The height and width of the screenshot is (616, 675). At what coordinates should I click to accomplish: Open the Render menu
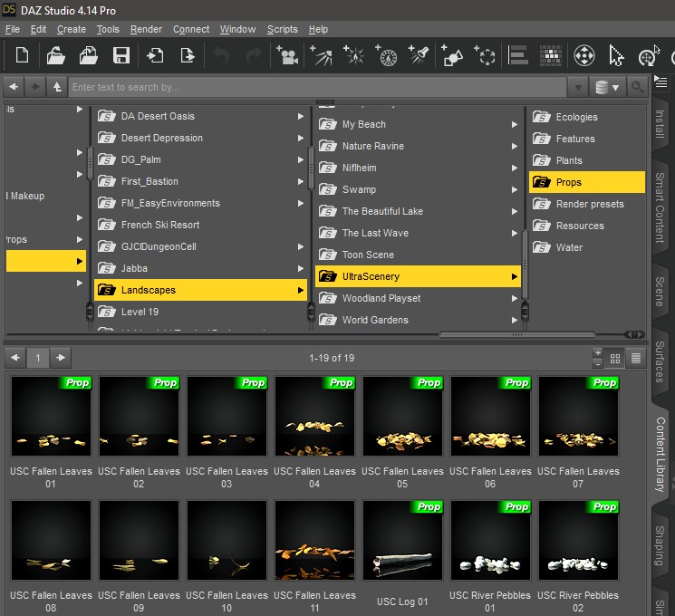147,29
